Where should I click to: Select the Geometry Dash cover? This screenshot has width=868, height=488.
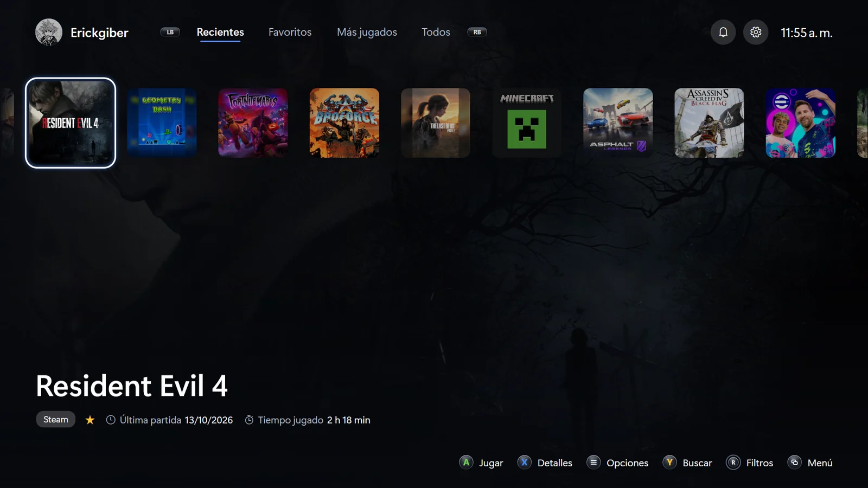pyautogui.click(x=162, y=123)
